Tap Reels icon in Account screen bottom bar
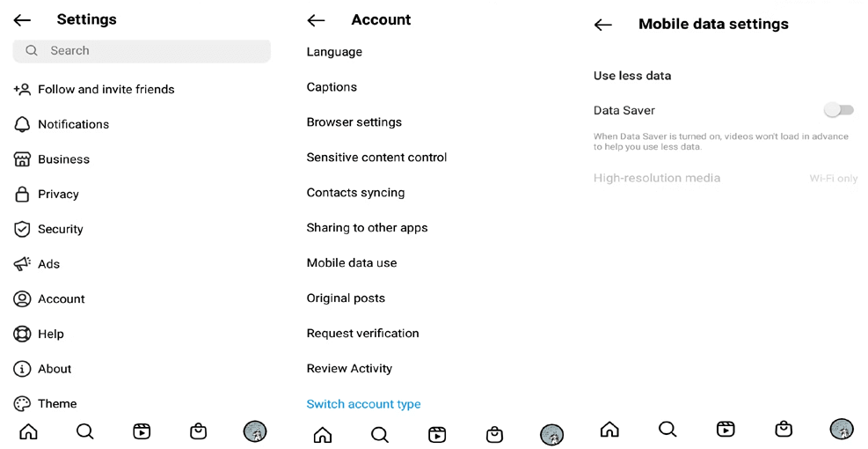The height and width of the screenshot is (449, 868). [x=437, y=435]
